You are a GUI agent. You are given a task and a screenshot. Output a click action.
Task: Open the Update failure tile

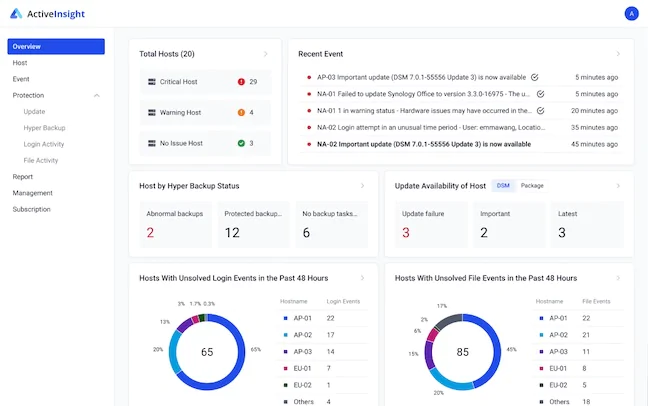431,224
